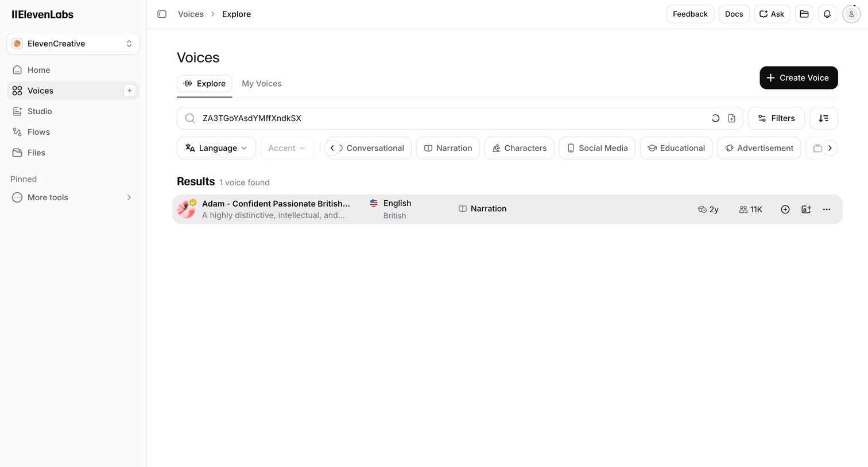Click the 11K users count
The height and width of the screenshot is (467, 868).
click(751, 209)
